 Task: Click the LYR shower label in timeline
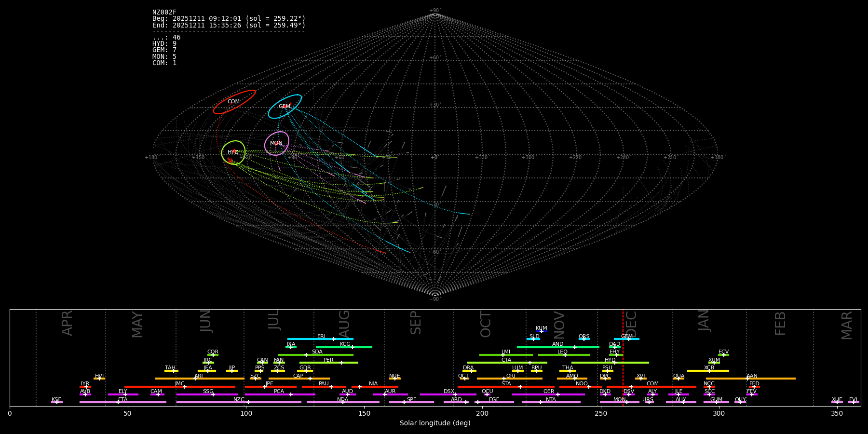pos(85,384)
